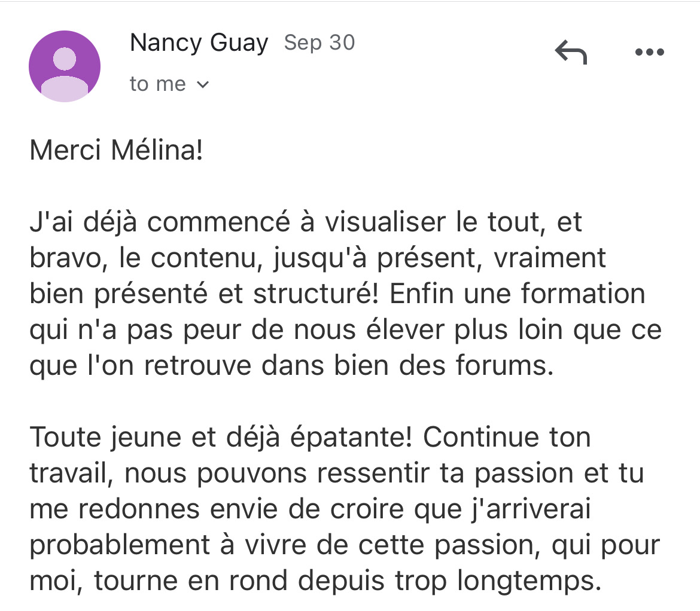
Task: Click Nancy Guay's purple avatar
Action: click(65, 66)
